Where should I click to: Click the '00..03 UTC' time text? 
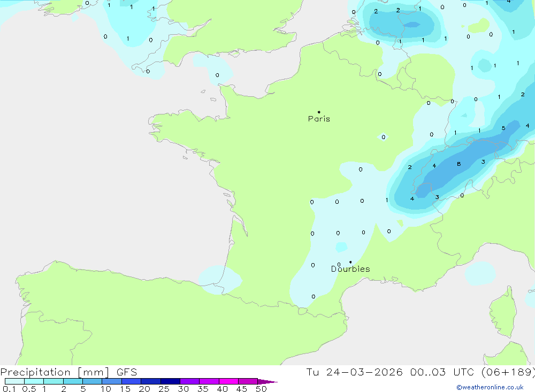tap(442, 372)
